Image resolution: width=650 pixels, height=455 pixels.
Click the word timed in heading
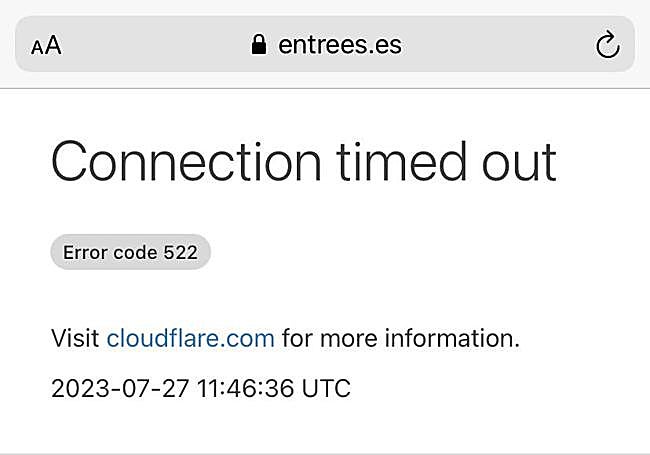pyautogui.click(x=390, y=161)
